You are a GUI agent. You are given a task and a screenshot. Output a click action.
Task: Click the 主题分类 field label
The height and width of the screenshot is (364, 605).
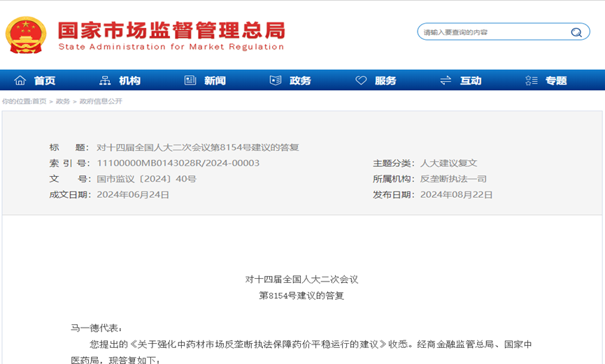click(x=394, y=163)
